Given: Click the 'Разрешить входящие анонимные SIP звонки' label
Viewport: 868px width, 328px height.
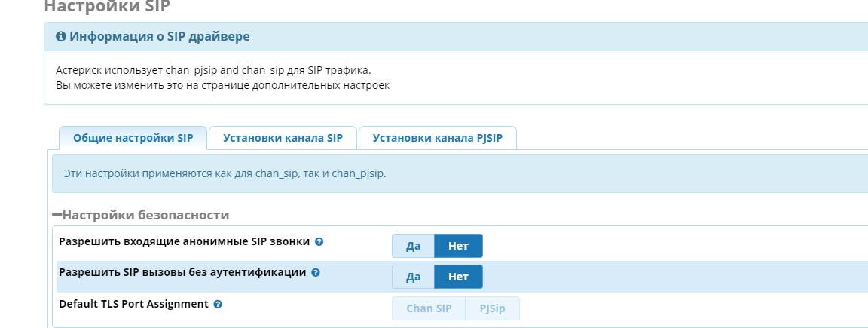Looking at the screenshot, I should 184,241.
